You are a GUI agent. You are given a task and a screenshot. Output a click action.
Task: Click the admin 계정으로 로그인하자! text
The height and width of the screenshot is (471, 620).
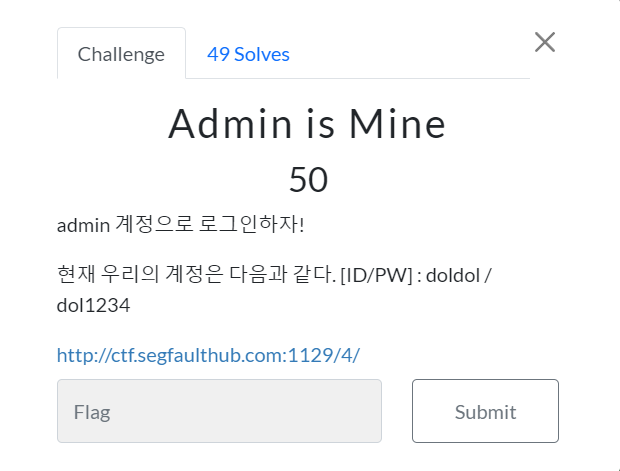tap(180, 225)
